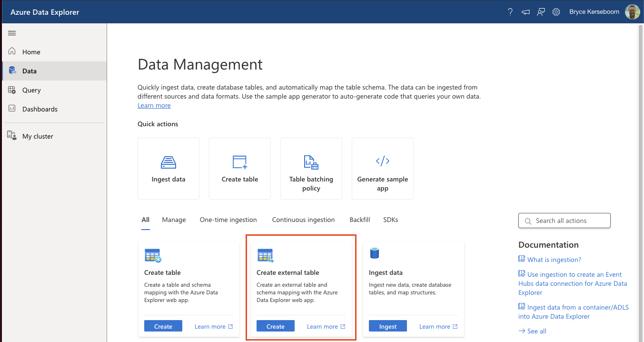
Task: Select the Create table quick action tile
Action: [x=240, y=169]
